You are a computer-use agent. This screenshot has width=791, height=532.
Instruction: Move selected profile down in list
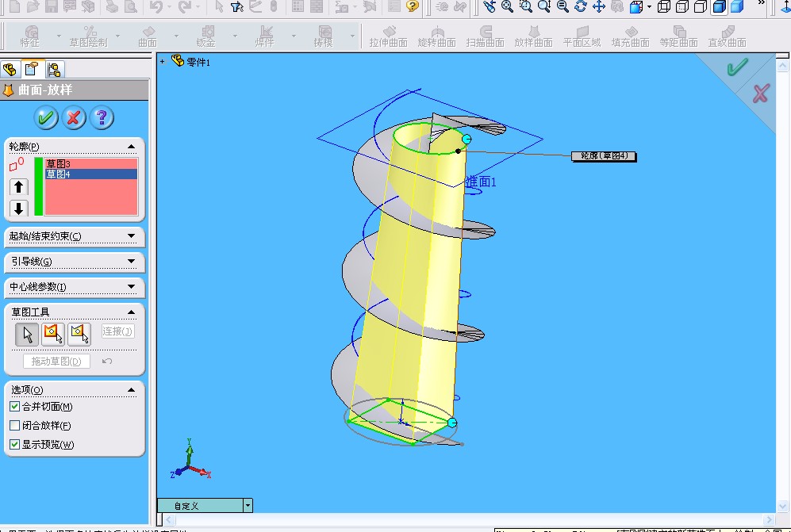click(x=19, y=208)
